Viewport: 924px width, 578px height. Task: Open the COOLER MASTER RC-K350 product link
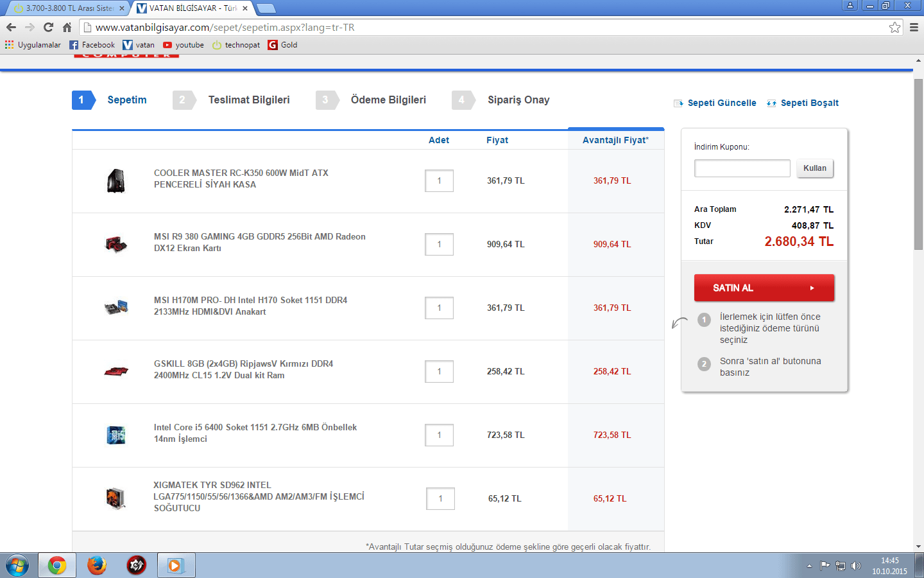point(241,179)
